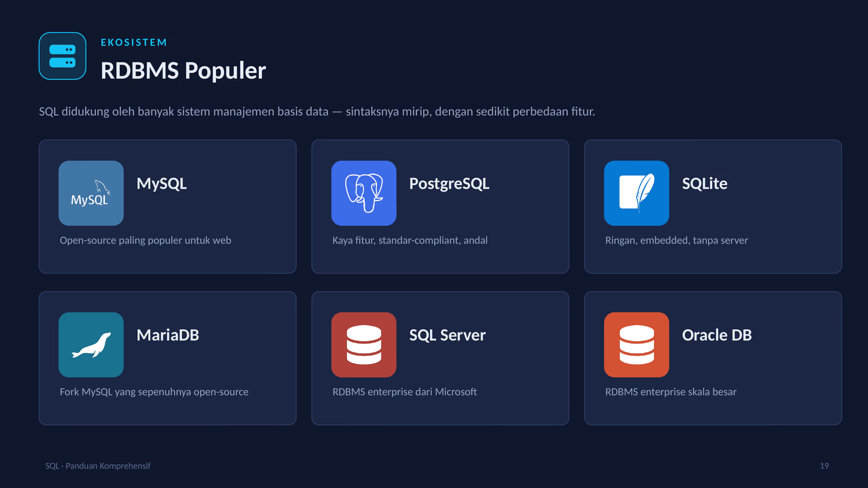This screenshot has width=868, height=488.
Task: Click the PostgreSQL elephant logo icon
Action: click(x=364, y=193)
